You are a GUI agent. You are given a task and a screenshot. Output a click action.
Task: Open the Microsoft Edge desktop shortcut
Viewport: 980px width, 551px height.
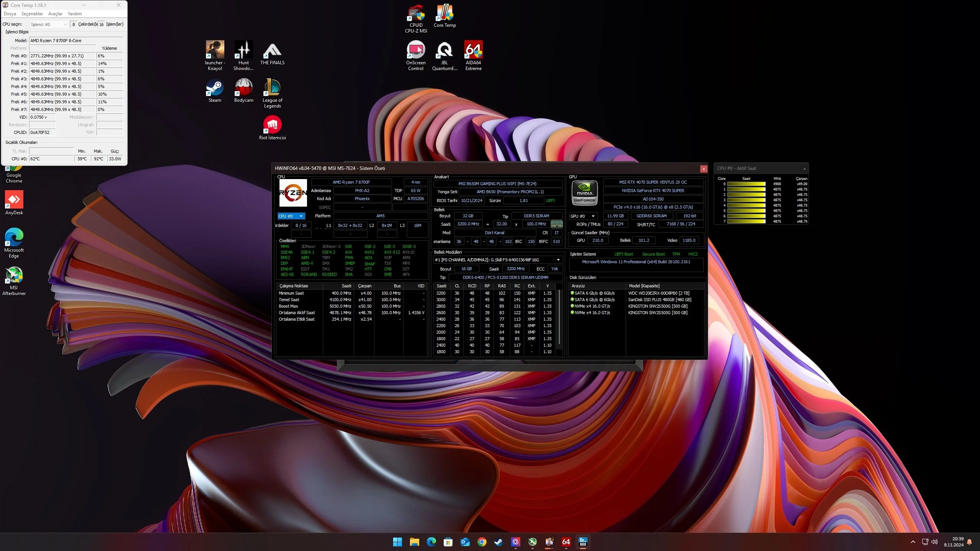click(x=14, y=243)
